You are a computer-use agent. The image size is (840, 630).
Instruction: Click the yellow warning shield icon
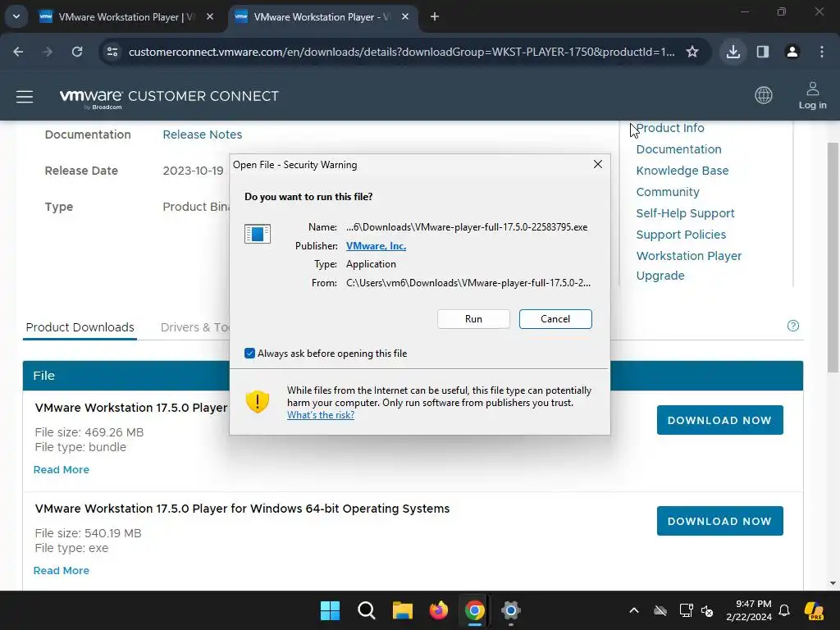tap(257, 401)
